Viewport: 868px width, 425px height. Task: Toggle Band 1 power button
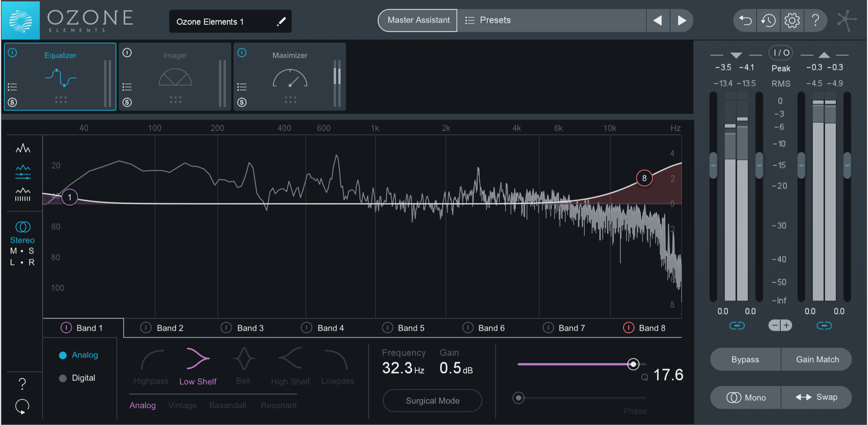point(66,327)
